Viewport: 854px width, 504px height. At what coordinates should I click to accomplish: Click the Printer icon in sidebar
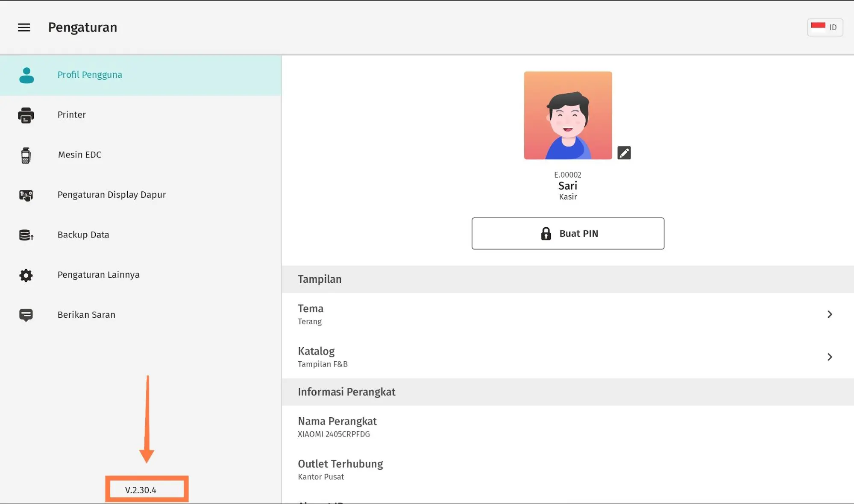tap(26, 115)
